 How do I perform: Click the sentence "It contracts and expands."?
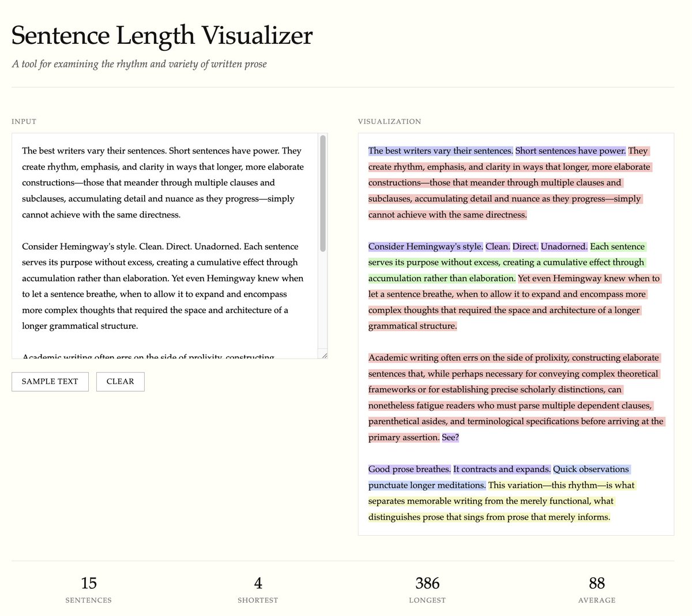point(502,469)
